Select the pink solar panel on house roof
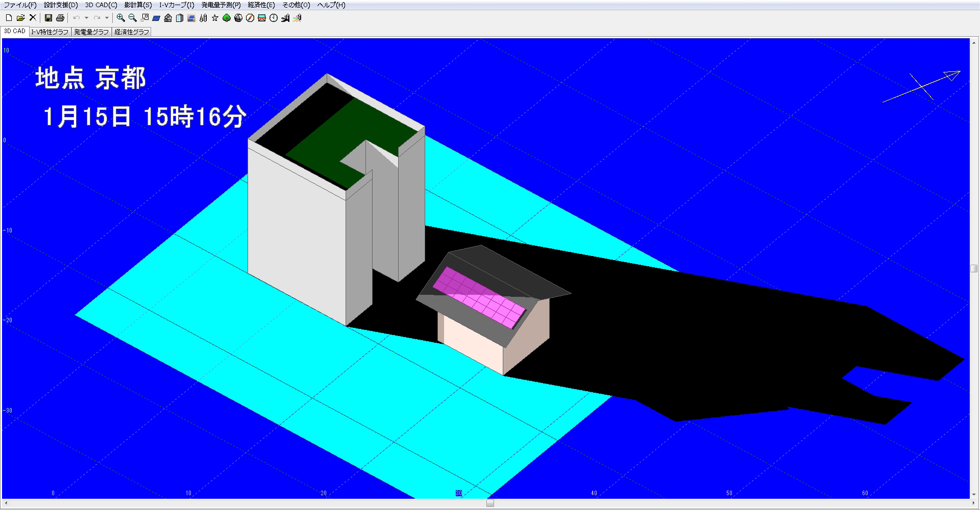The height and width of the screenshot is (510, 980). coord(479,297)
